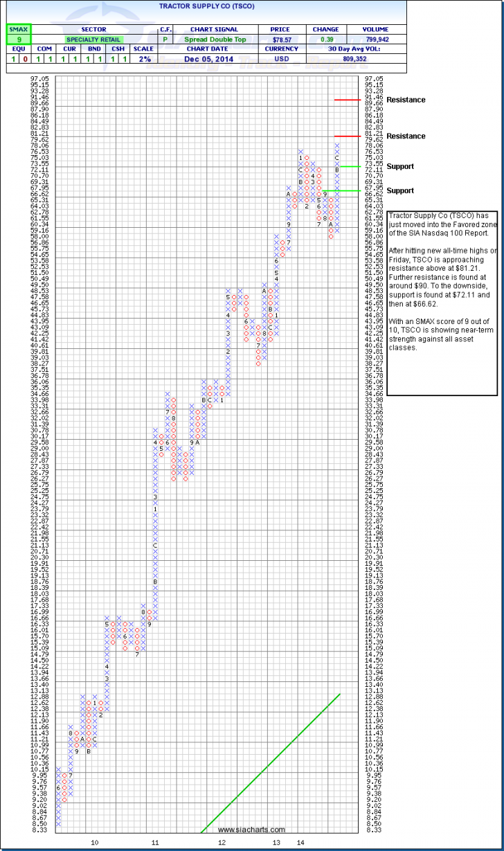Click the lower red Resistance line near 81.21

click(345, 136)
